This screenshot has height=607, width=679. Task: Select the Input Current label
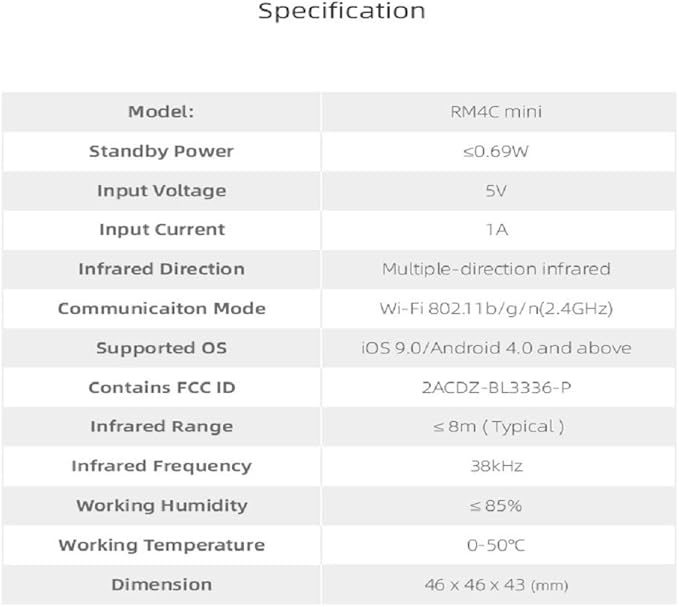[x=162, y=229]
